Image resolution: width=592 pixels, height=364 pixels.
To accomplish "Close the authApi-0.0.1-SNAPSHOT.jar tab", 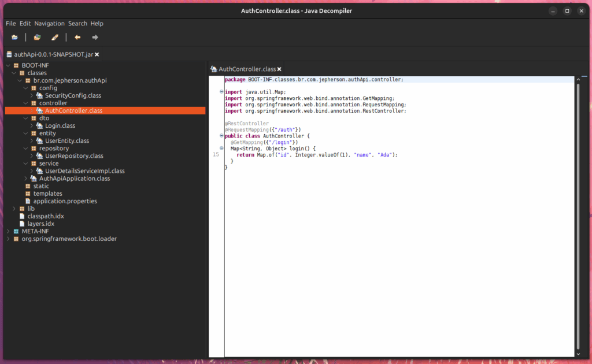I will click(x=97, y=54).
